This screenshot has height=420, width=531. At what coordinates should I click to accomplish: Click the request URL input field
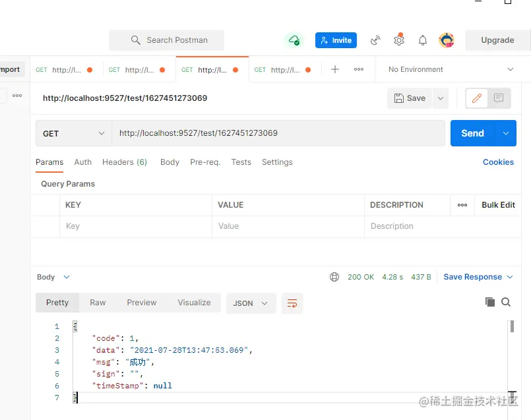point(278,133)
